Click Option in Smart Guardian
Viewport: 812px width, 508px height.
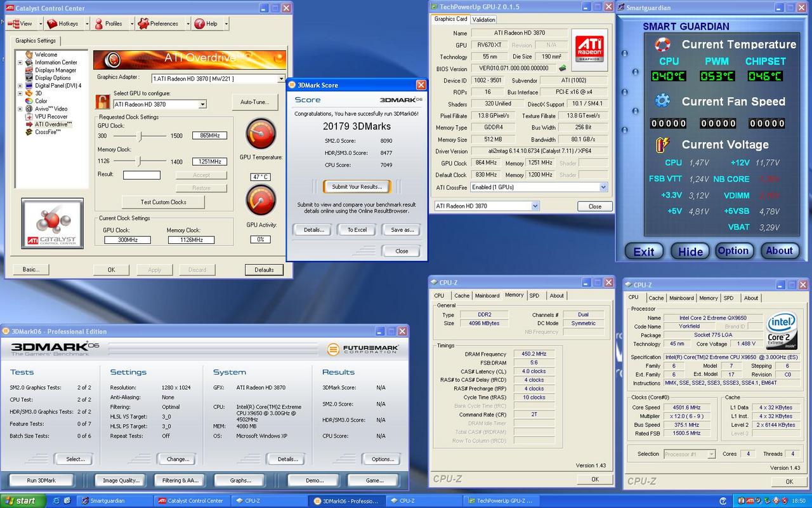[733, 251]
